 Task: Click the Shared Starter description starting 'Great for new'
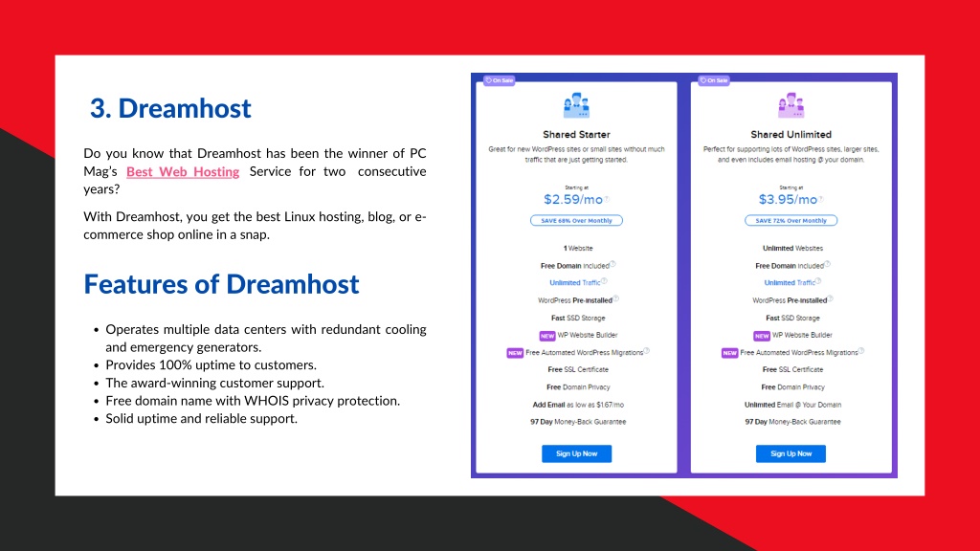pos(576,154)
